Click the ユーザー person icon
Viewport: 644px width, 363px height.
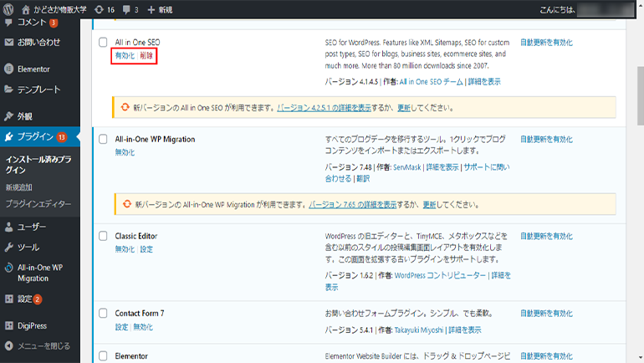(8, 227)
